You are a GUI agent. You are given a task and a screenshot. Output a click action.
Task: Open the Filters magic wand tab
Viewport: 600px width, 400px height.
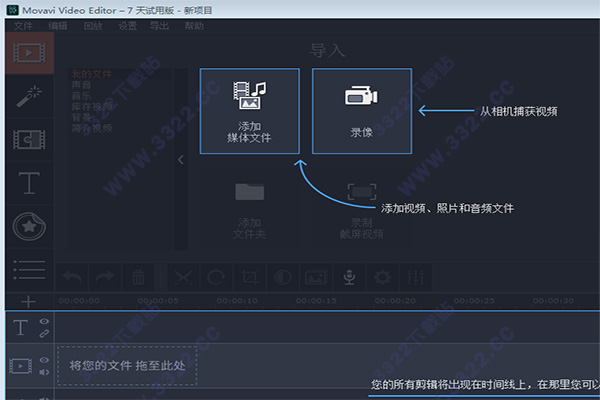(x=29, y=96)
